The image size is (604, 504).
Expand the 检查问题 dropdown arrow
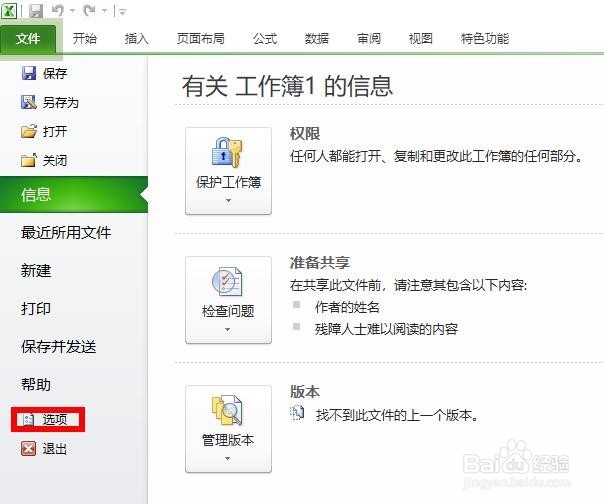coord(228,329)
